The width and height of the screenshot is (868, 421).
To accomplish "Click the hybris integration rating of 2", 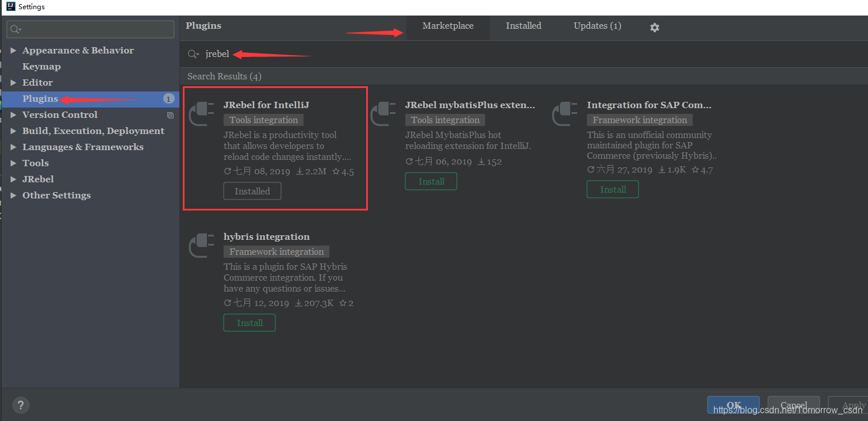I will [346, 303].
